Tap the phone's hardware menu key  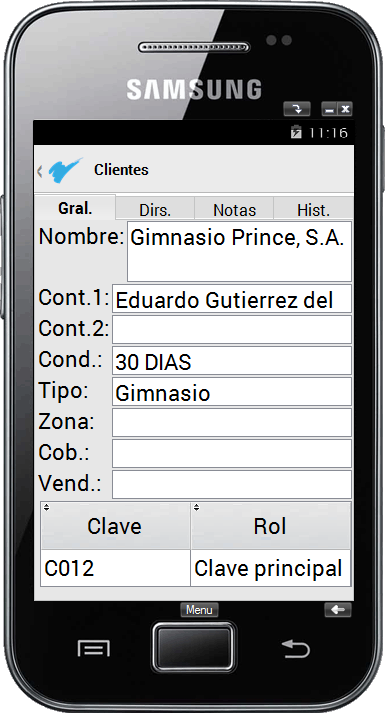click(x=94, y=648)
